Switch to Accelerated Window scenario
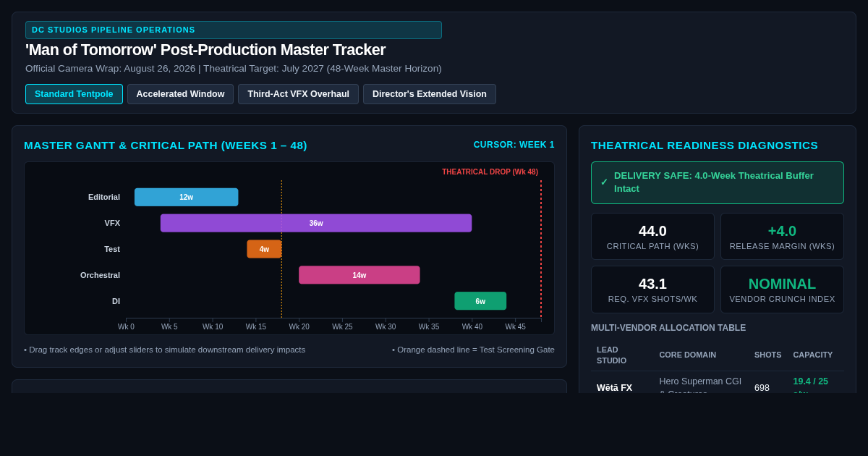Screen dimensions: 868x456 [180, 94]
